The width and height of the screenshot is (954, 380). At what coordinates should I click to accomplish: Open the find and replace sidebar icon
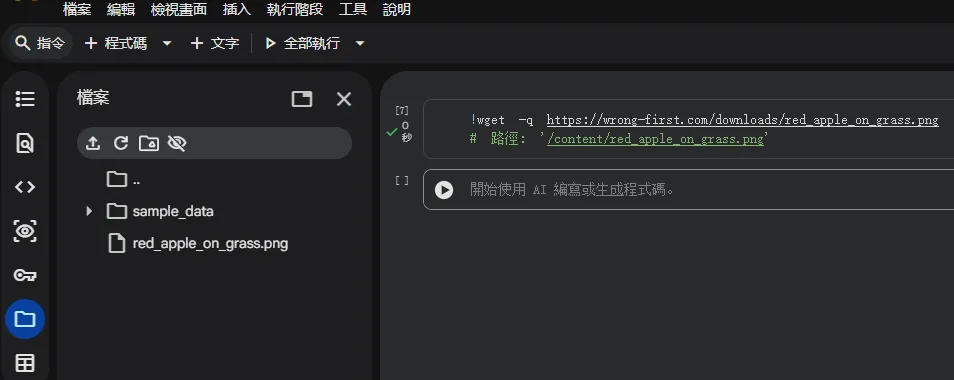pos(25,143)
